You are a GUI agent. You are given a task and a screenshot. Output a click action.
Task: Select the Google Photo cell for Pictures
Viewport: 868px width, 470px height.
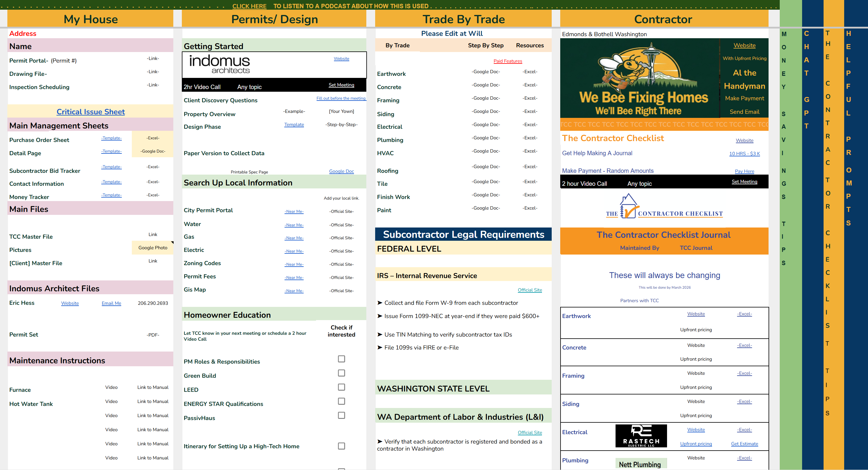pyautogui.click(x=153, y=248)
